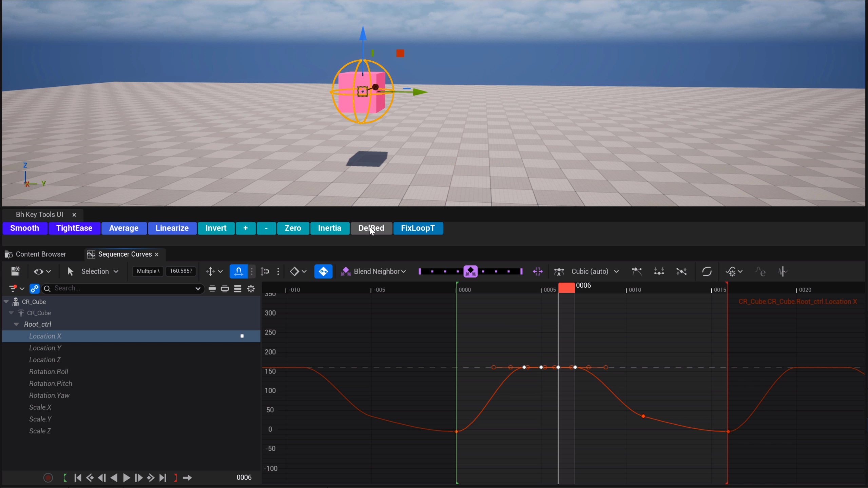Click the Smooth button
The width and height of the screenshot is (868, 488).
pos(25,228)
